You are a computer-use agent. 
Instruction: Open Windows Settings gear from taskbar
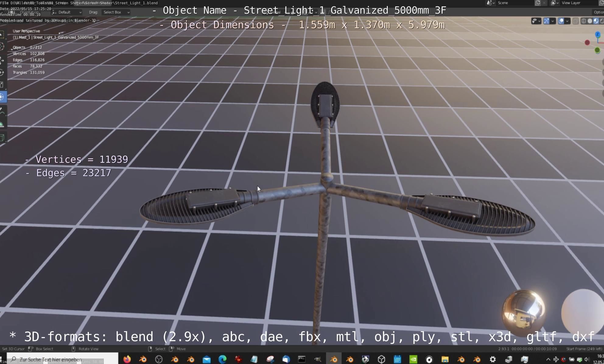493,359
